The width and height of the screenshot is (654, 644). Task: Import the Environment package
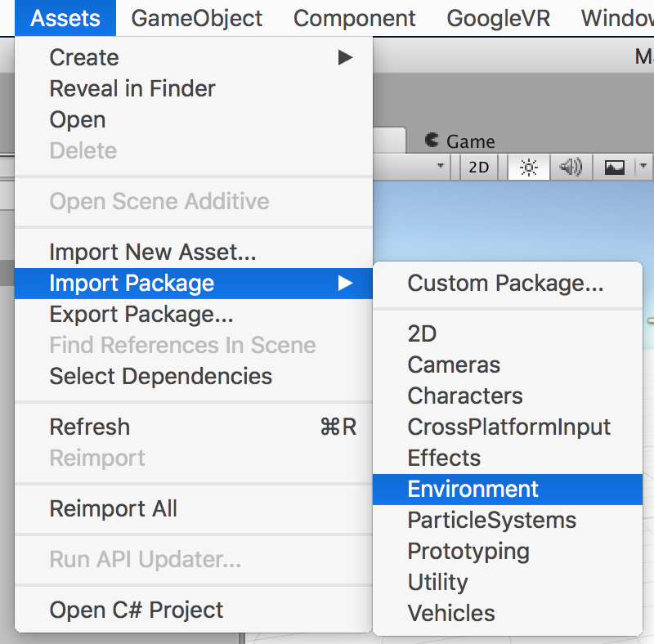pos(508,490)
